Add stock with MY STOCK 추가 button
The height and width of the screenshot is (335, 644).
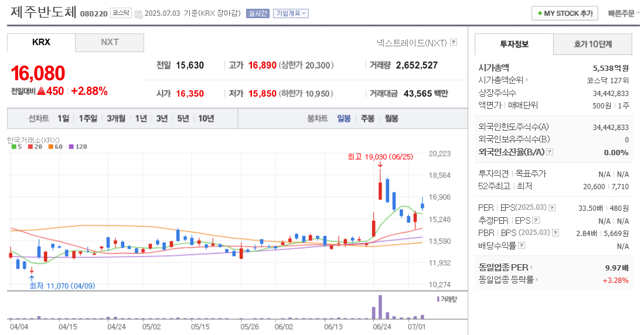click(565, 13)
